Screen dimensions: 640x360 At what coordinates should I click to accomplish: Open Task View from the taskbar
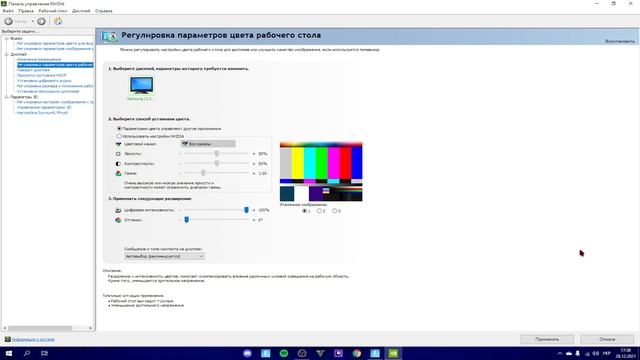click(x=44, y=353)
